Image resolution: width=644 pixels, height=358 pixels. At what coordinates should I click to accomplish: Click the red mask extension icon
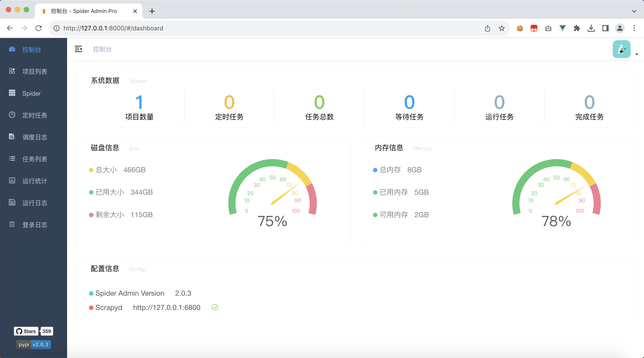(534, 28)
